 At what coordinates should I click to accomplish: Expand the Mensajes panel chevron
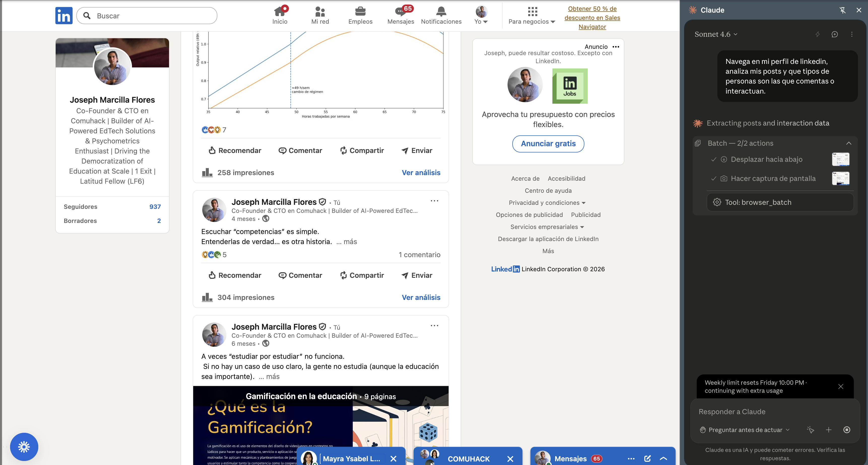click(x=663, y=459)
